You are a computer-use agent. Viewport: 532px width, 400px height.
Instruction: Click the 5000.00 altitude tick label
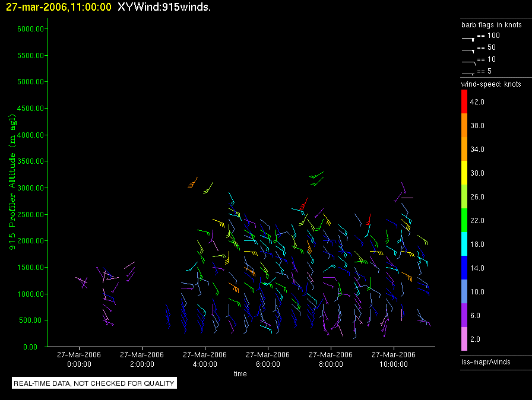pyautogui.click(x=30, y=82)
